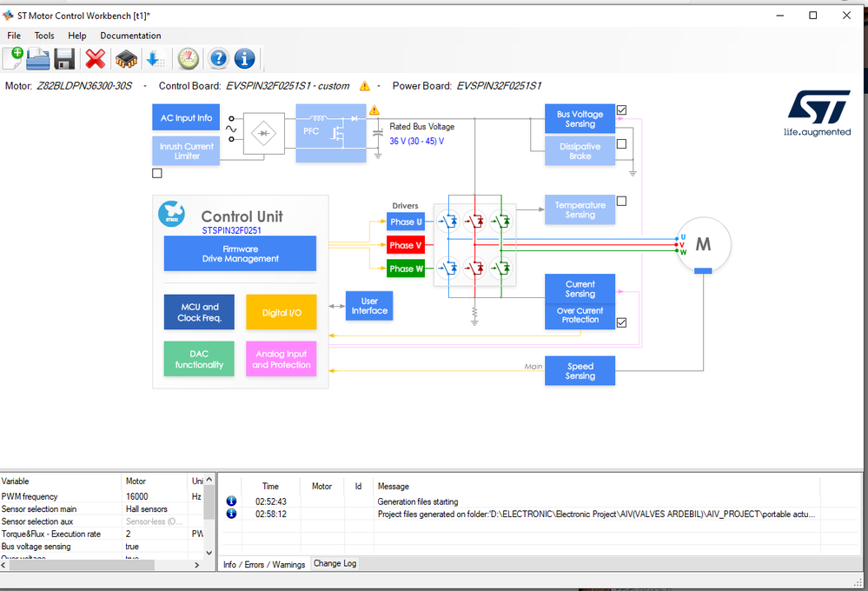Click the variable table scroll-right arrow
Screen dimensions: 868x591
click(x=197, y=565)
